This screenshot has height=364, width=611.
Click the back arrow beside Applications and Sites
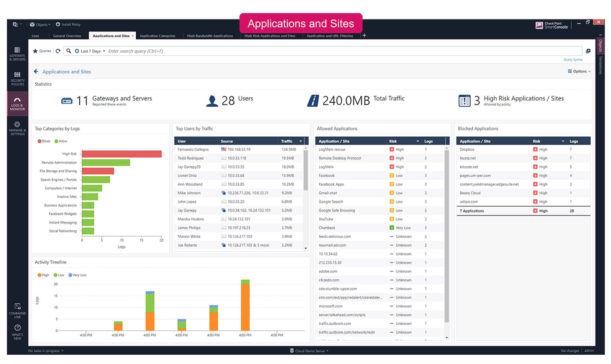pos(36,72)
